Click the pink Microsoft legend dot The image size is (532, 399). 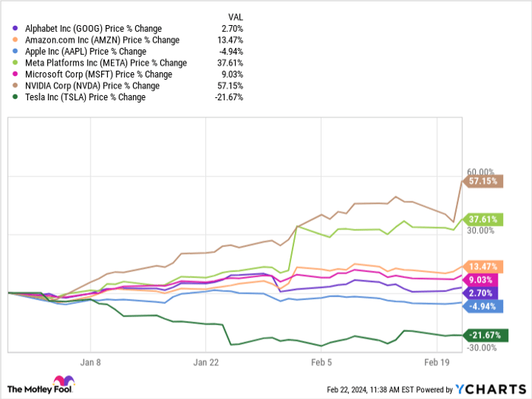pos(15,74)
